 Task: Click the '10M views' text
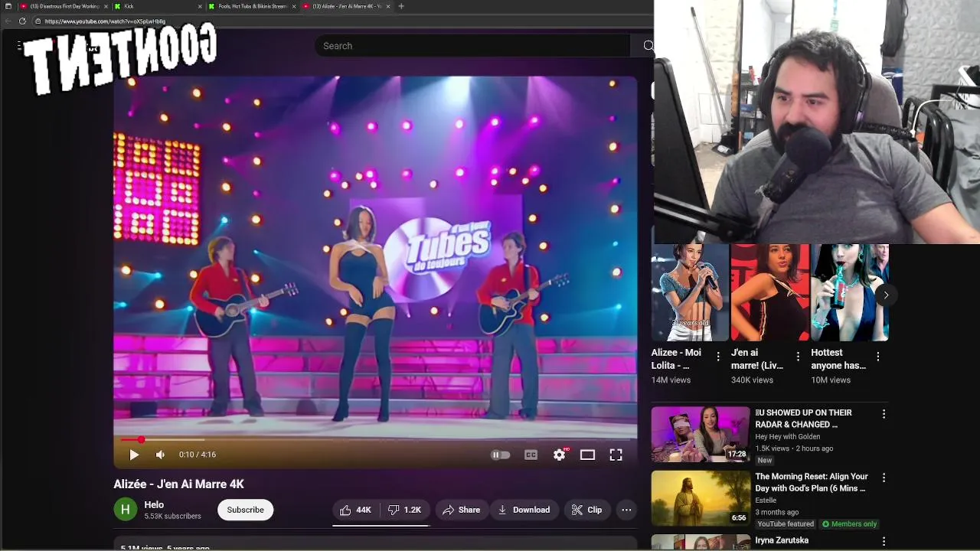pos(831,380)
